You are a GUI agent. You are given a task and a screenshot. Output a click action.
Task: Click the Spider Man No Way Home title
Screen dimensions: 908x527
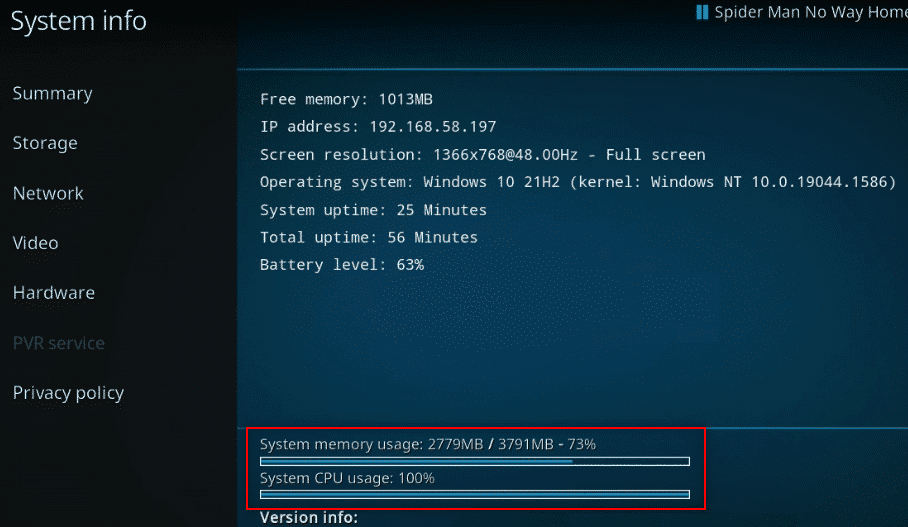(x=811, y=12)
